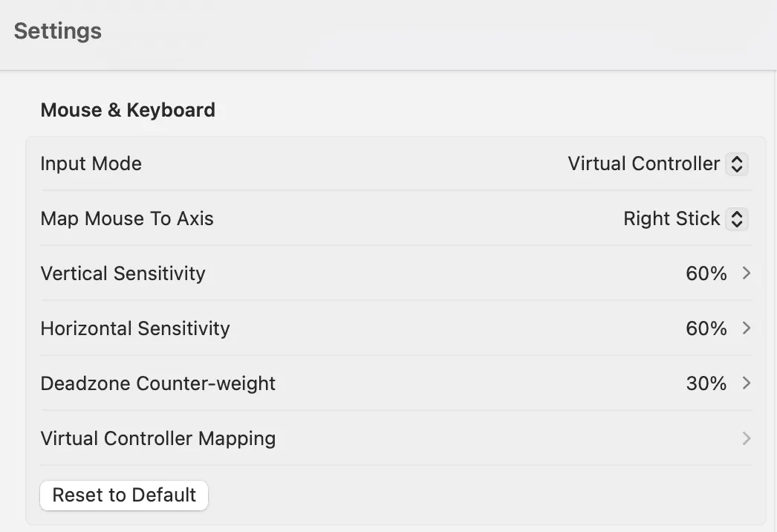Change Right Stick using its stepper control
777x532 pixels.
click(x=736, y=218)
